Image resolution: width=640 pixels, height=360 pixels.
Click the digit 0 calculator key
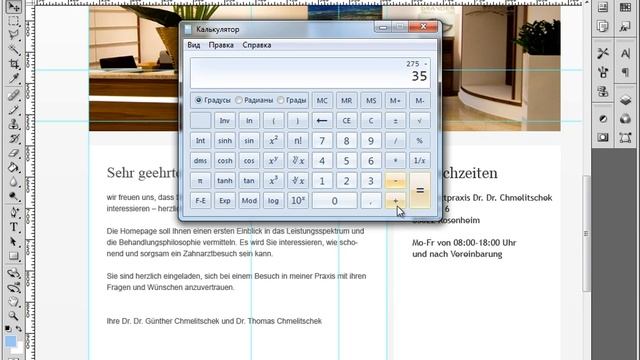pos(334,200)
